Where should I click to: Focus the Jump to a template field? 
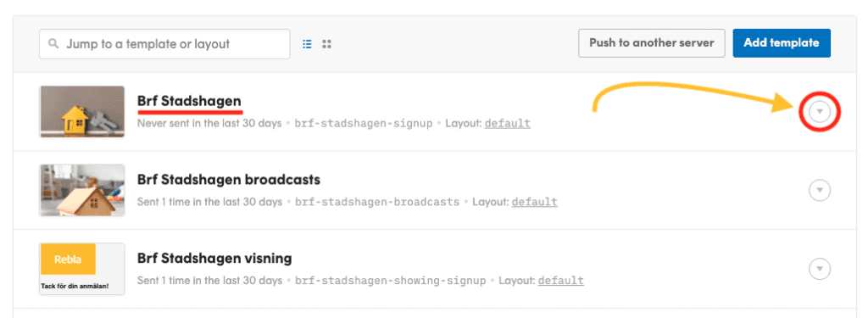click(164, 44)
